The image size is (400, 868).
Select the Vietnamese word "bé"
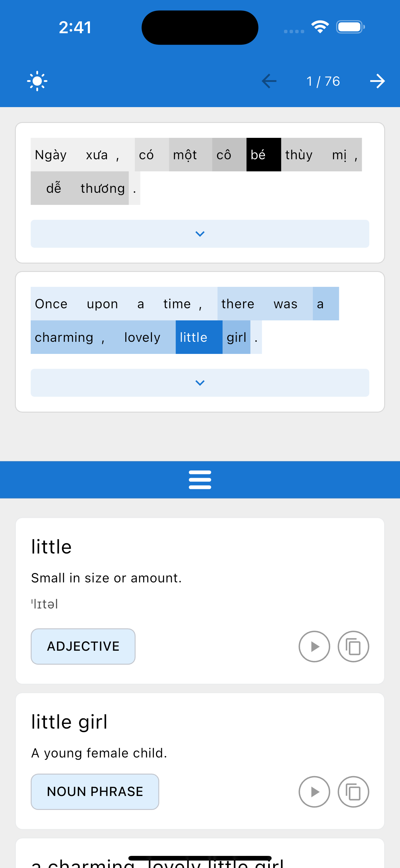click(x=264, y=155)
